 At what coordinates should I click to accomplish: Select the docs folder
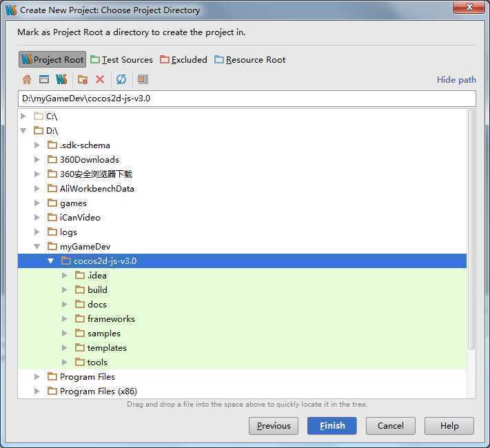click(91, 304)
